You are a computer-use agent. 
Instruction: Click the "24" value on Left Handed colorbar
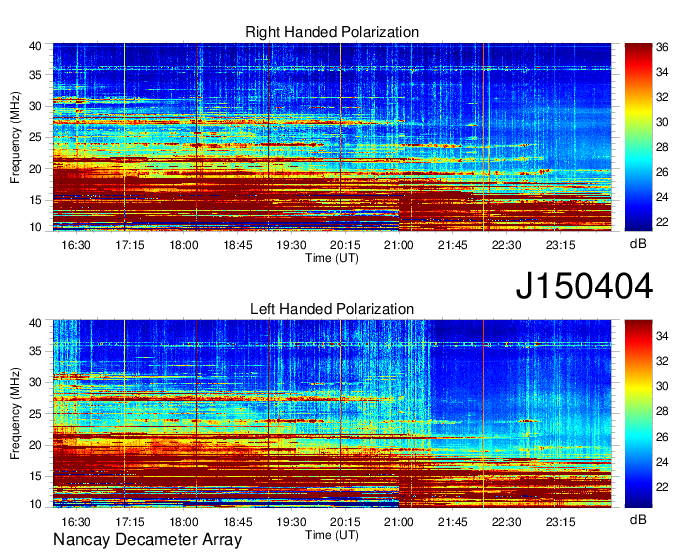pos(662,461)
